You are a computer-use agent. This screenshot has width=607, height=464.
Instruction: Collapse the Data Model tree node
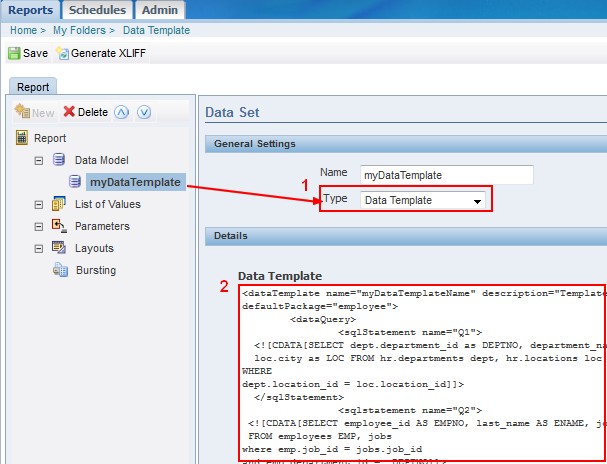[39, 160]
